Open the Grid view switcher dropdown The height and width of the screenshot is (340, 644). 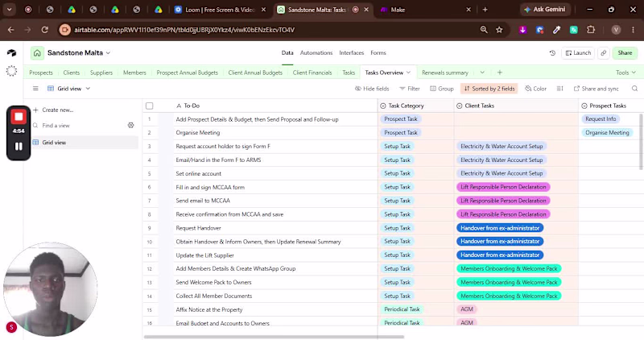pyautogui.click(x=69, y=89)
